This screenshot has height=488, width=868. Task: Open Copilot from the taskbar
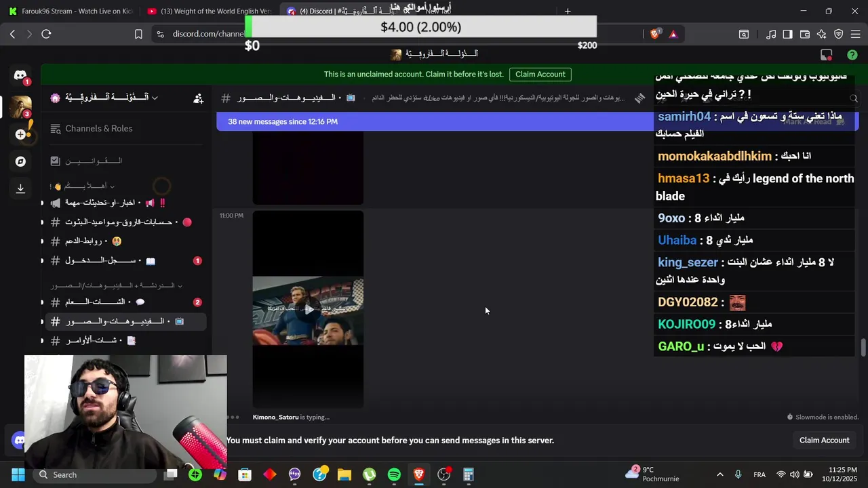220,474
